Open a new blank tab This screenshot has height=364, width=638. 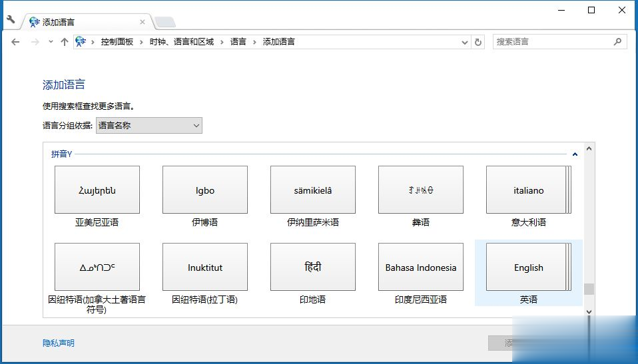coord(164,22)
